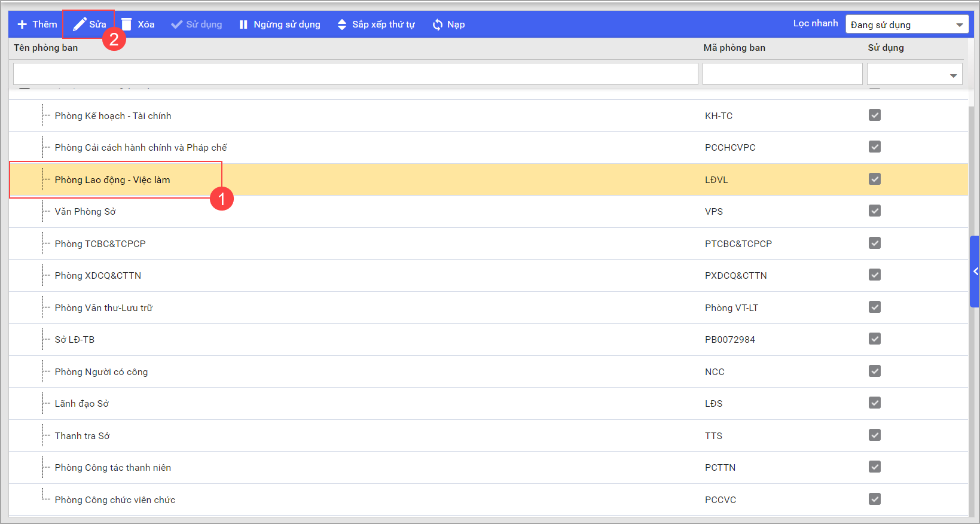Click department code VPS
This screenshot has height=524, width=980.
pyautogui.click(x=714, y=212)
